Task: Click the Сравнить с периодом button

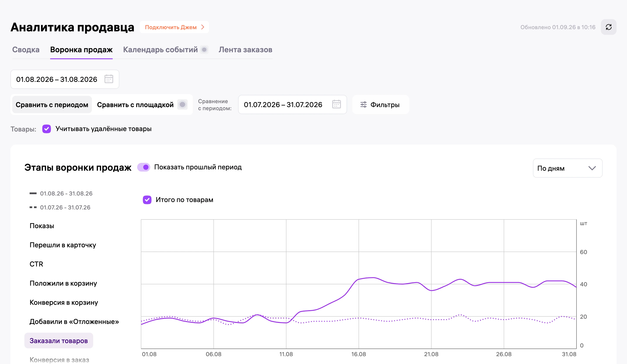Action: pos(52,105)
